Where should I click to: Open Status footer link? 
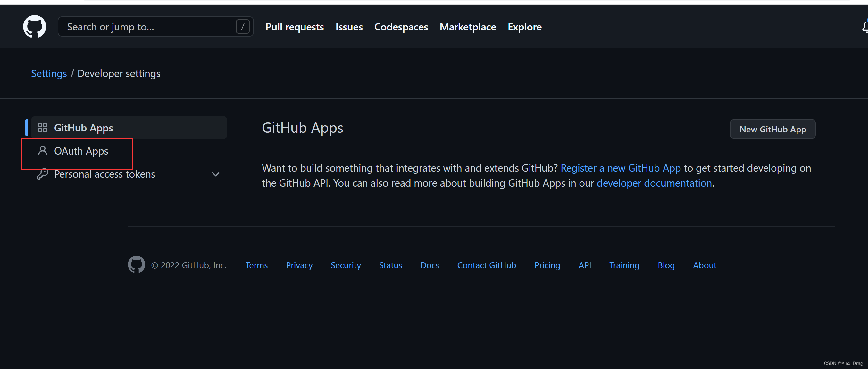pyautogui.click(x=390, y=265)
